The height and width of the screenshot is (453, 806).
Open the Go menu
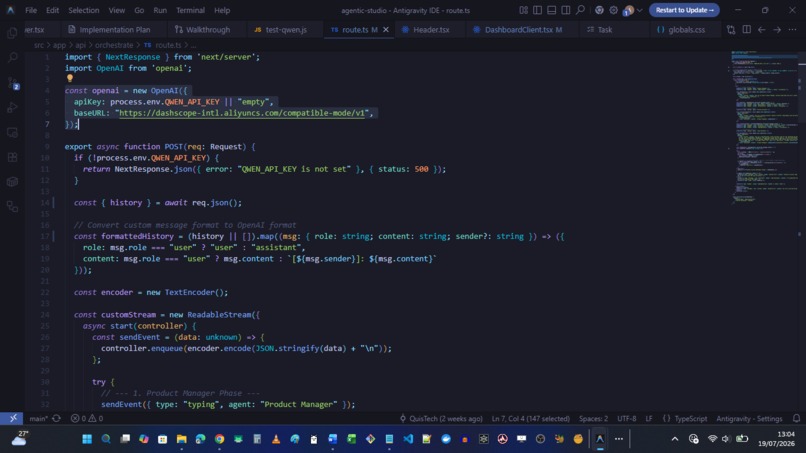coord(139,10)
